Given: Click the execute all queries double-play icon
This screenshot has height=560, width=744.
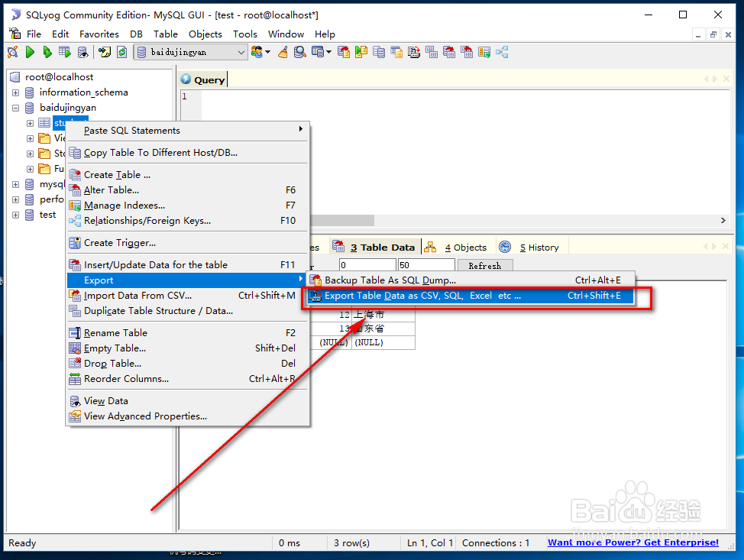Looking at the screenshot, I should (47, 52).
